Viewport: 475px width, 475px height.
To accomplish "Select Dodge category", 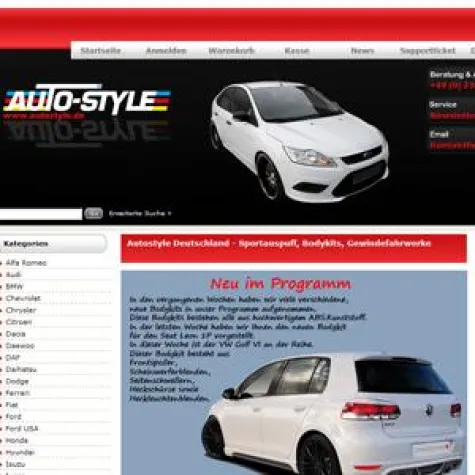I will [17, 381].
